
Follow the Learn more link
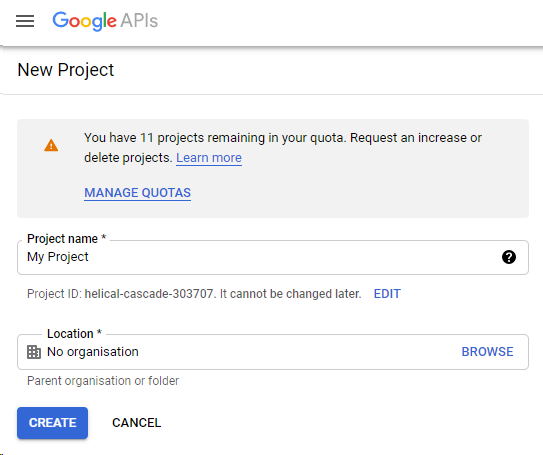pos(209,158)
